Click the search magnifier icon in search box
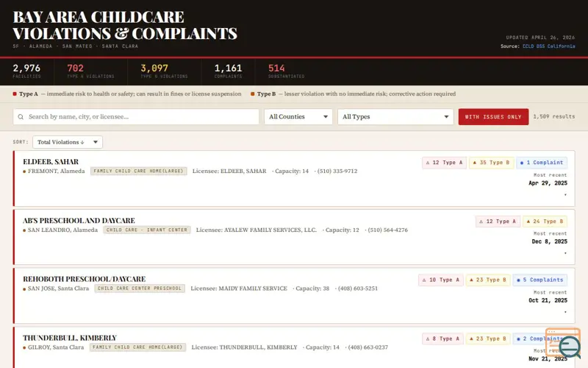Viewport: 588px width, 368px height. (x=21, y=117)
